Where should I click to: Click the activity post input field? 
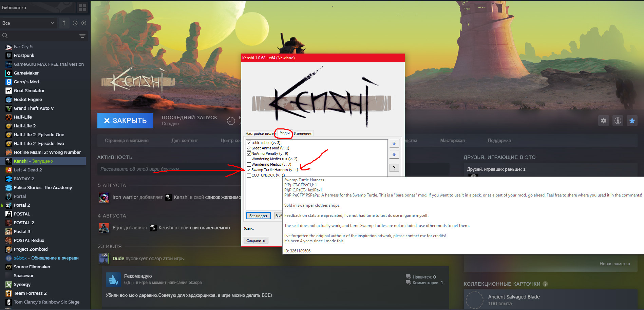tap(170, 169)
